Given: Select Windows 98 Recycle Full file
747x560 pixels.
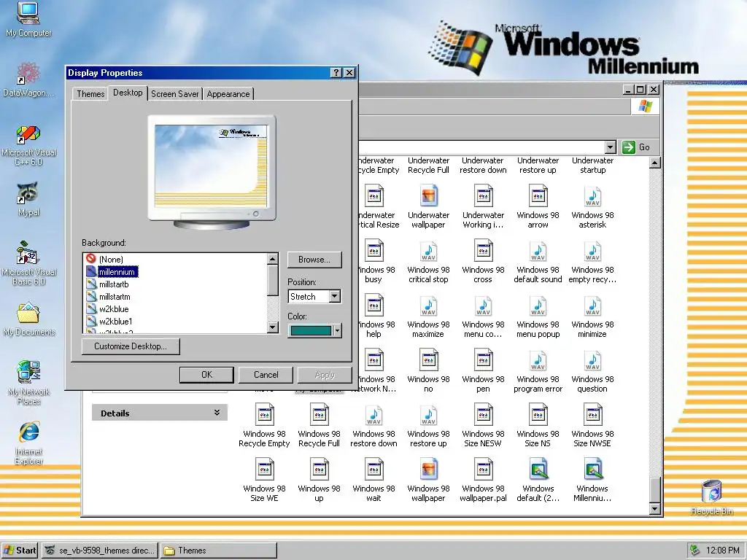Looking at the screenshot, I should 319,426.
